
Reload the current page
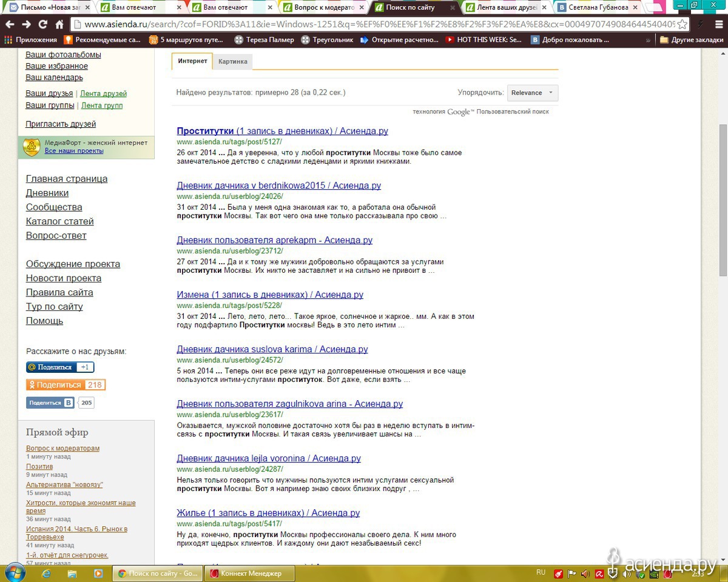point(42,24)
